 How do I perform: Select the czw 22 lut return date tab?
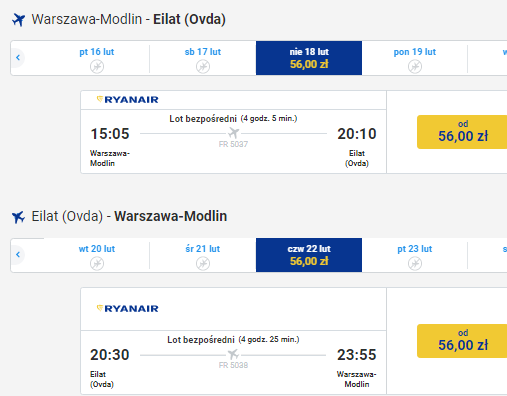tap(309, 255)
